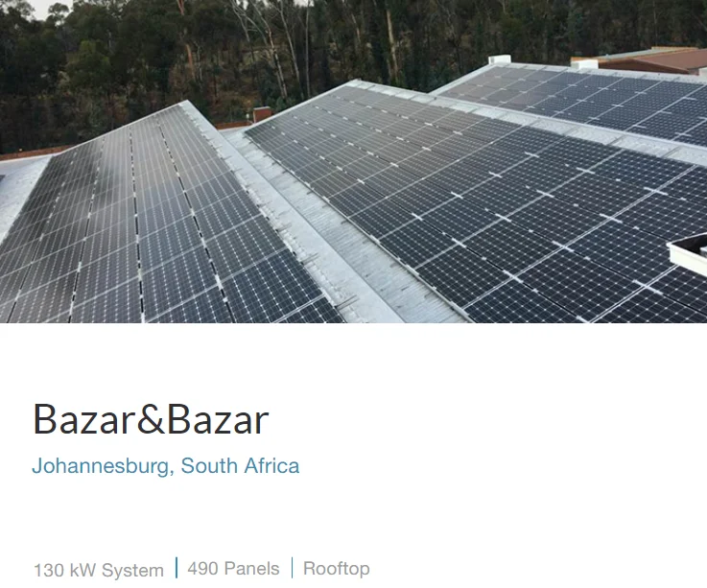Open the Bazar&Bazar project title
This screenshot has height=588, width=707.
[x=151, y=419]
